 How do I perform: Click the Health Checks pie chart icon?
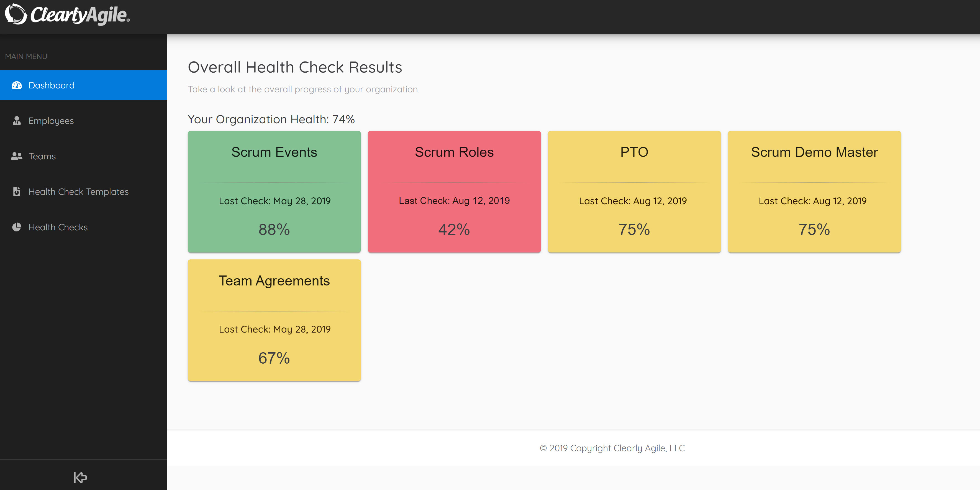pyautogui.click(x=17, y=227)
